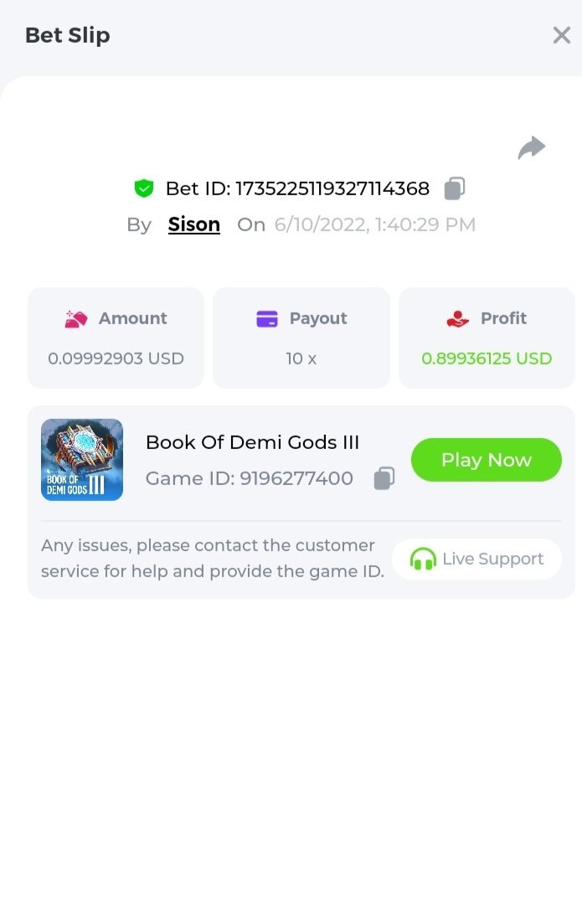Image resolution: width=582 pixels, height=924 pixels.
Task: Click the purple Payout card icon
Action: pos(267,319)
